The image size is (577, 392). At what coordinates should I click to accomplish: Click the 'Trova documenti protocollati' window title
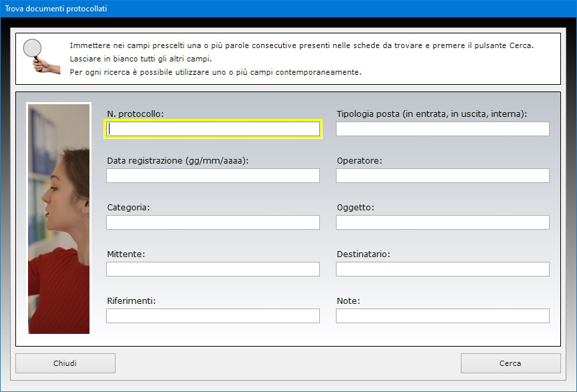tap(56, 9)
